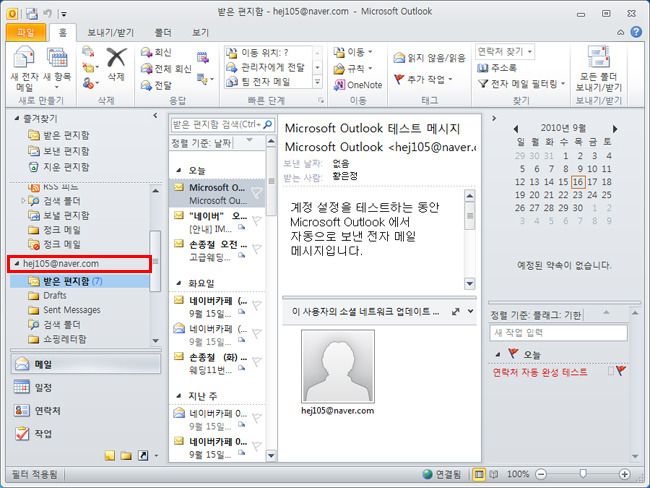
Task: Open the 이동 dropdown in ribbon
Action: 354,52
